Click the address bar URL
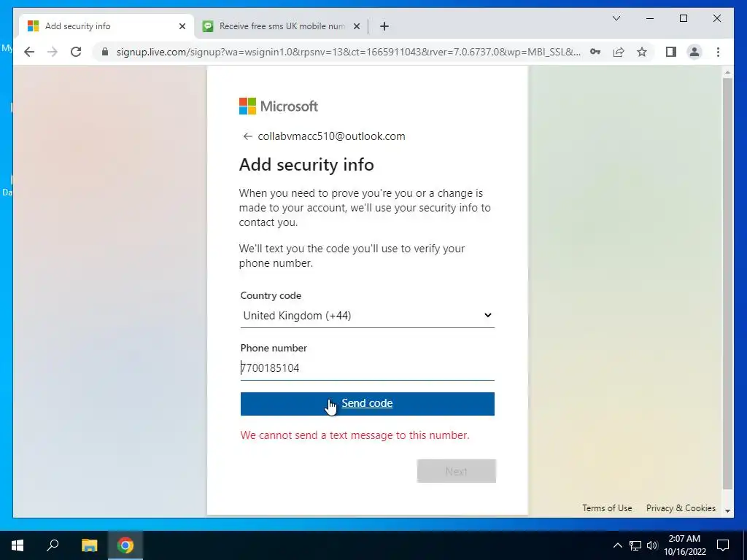This screenshot has height=560, width=747. coord(348,52)
